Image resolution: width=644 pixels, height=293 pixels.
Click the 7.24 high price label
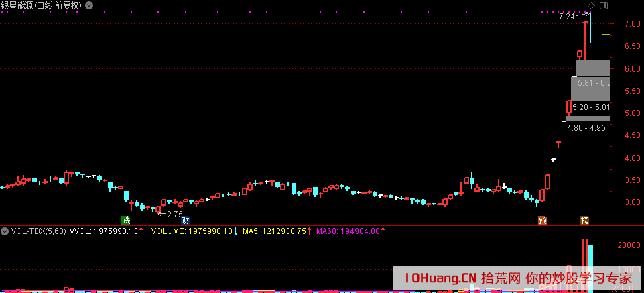pos(567,17)
